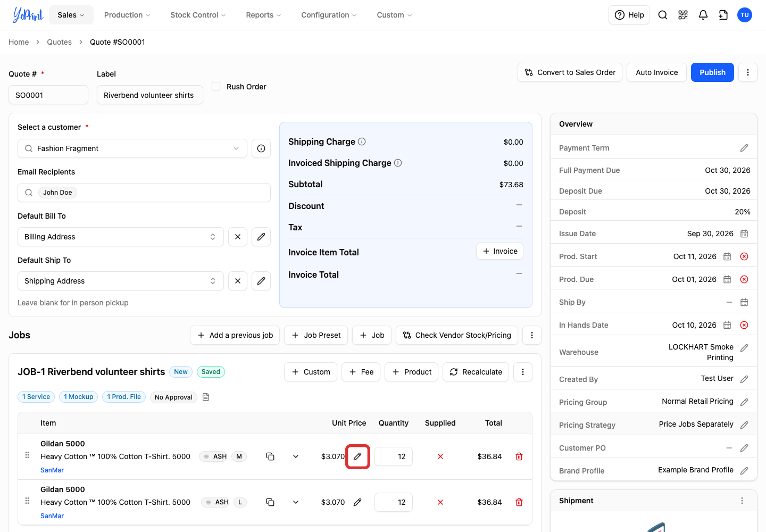Open the notifications bell

tap(703, 15)
